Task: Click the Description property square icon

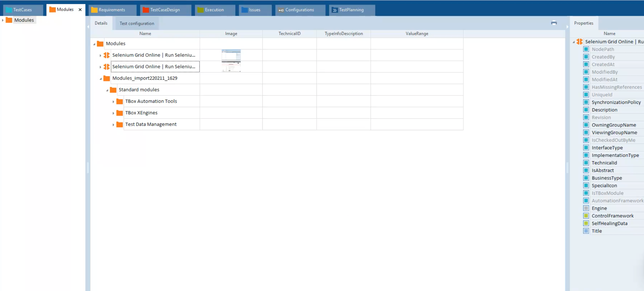Action: pyautogui.click(x=586, y=110)
